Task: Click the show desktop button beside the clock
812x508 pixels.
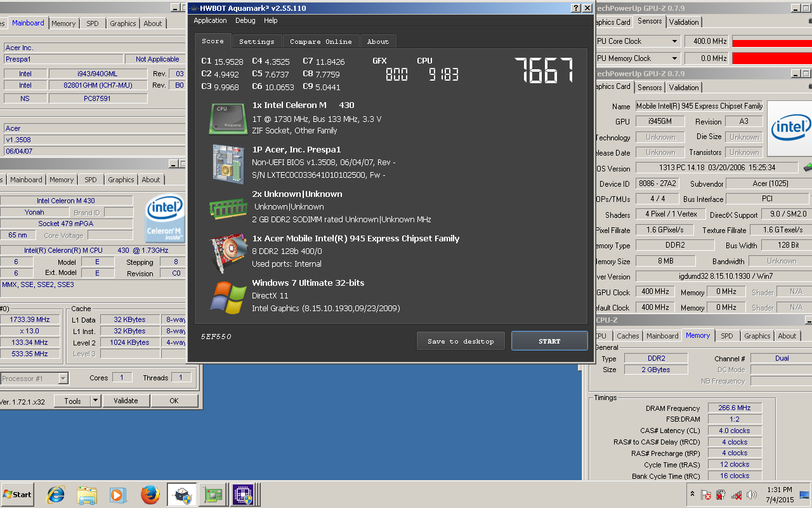Action: coord(805,495)
